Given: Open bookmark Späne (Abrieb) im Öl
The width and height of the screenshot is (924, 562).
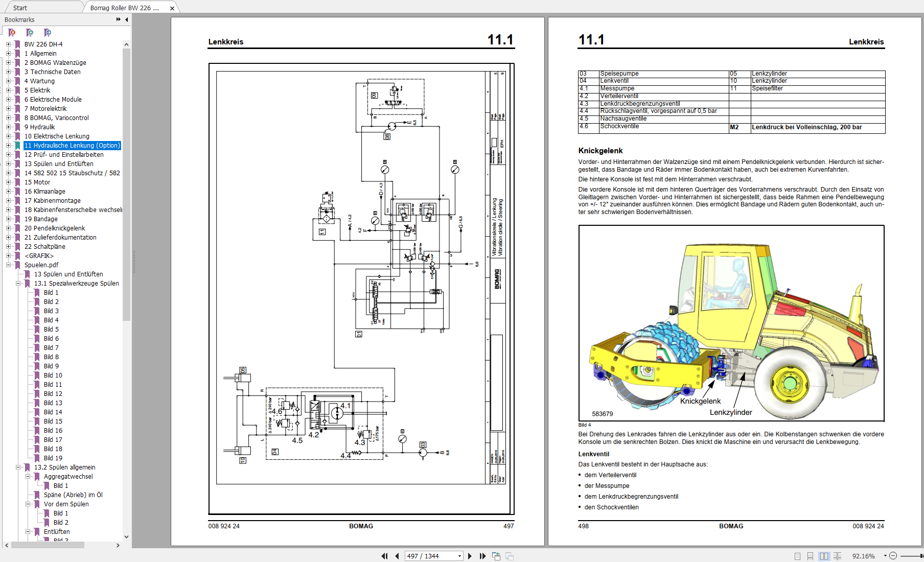Looking at the screenshot, I should point(73,495).
